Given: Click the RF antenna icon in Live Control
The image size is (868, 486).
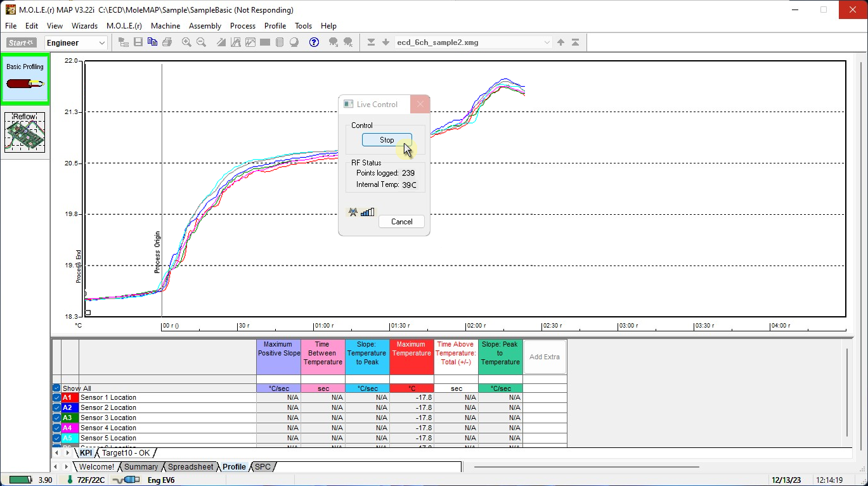Looking at the screenshot, I should 353,212.
